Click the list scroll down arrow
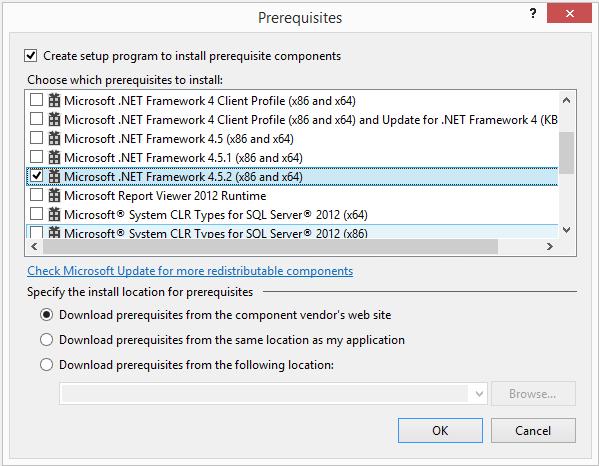 [567, 230]
